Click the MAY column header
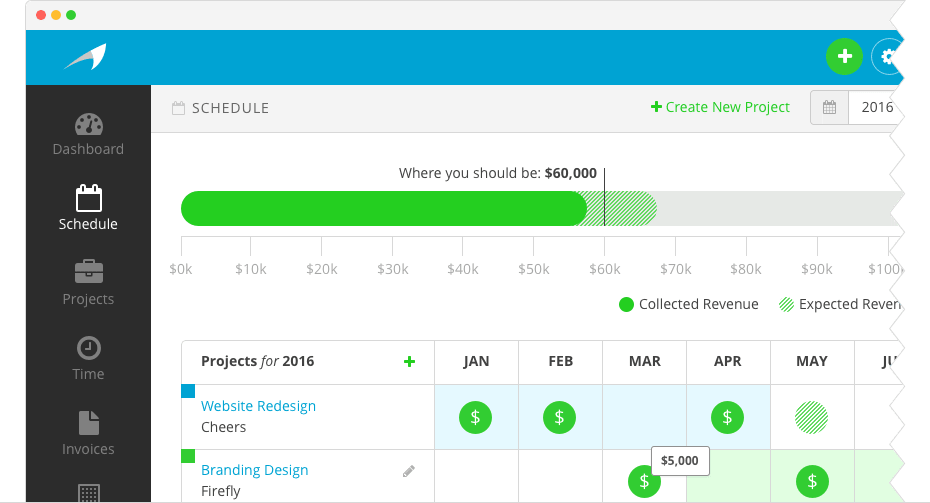This screenshot has width=930, height=503. (x=812, y=361)
